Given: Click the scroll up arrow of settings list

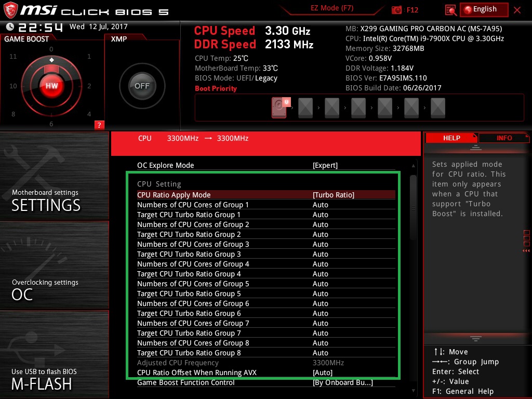Looking at the screenshot, I should (x=413, y=166).
